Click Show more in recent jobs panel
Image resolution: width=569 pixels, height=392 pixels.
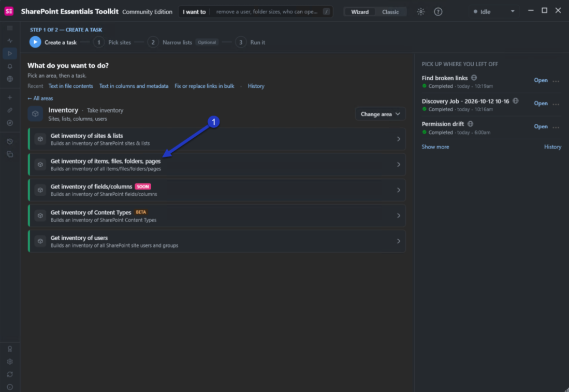tap(435, 147)
